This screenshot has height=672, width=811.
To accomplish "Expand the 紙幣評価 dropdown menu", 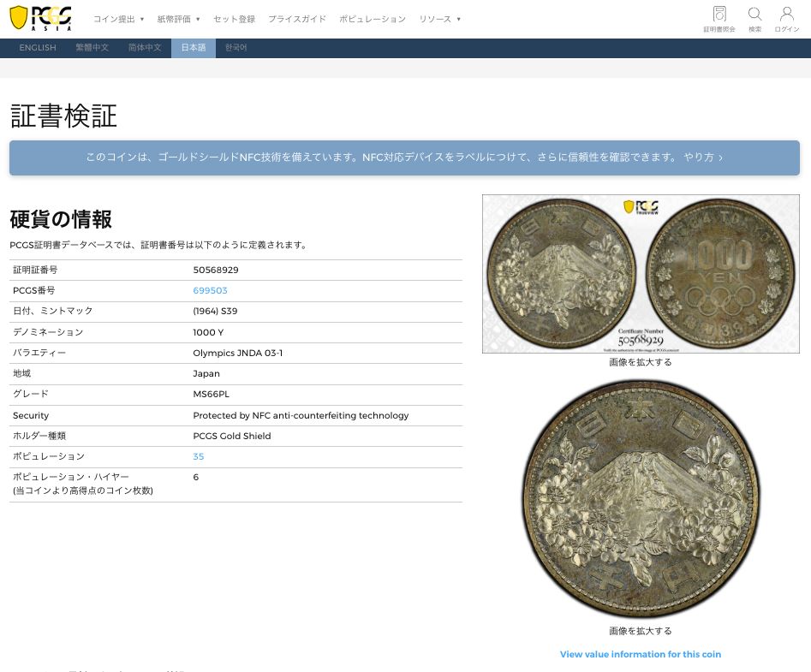I will [178, 19].
